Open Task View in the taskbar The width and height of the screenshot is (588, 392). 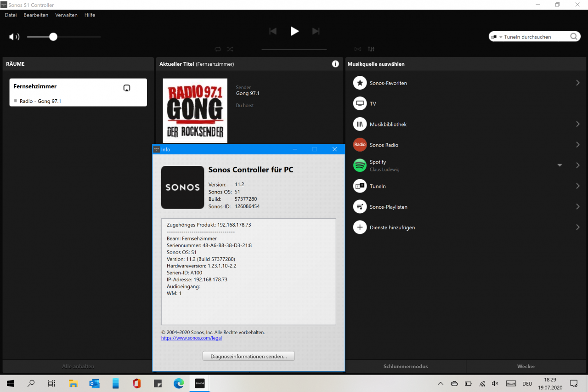(51, 383)
